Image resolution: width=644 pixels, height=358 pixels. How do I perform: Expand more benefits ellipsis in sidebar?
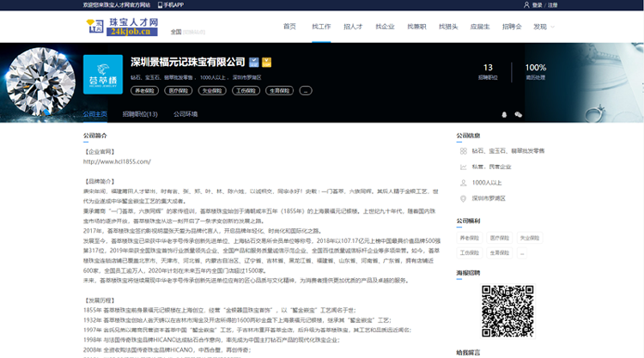click(522, 253)
